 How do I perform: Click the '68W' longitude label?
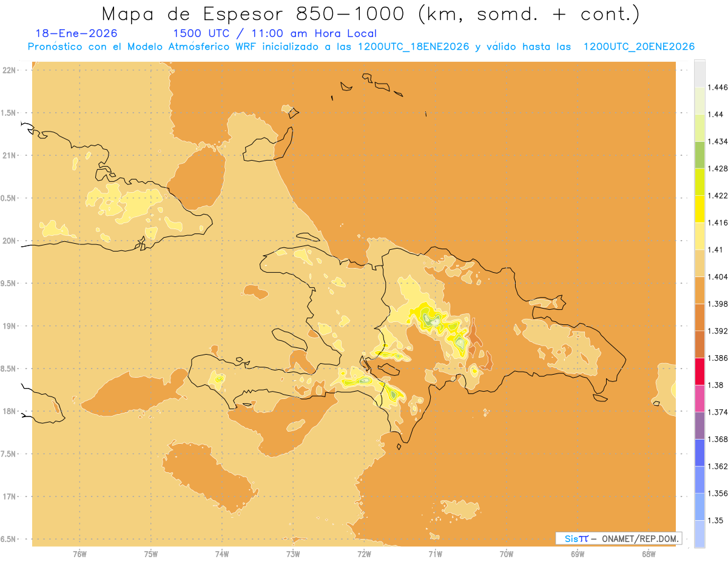pyautogui.click(x=649, y=554)
